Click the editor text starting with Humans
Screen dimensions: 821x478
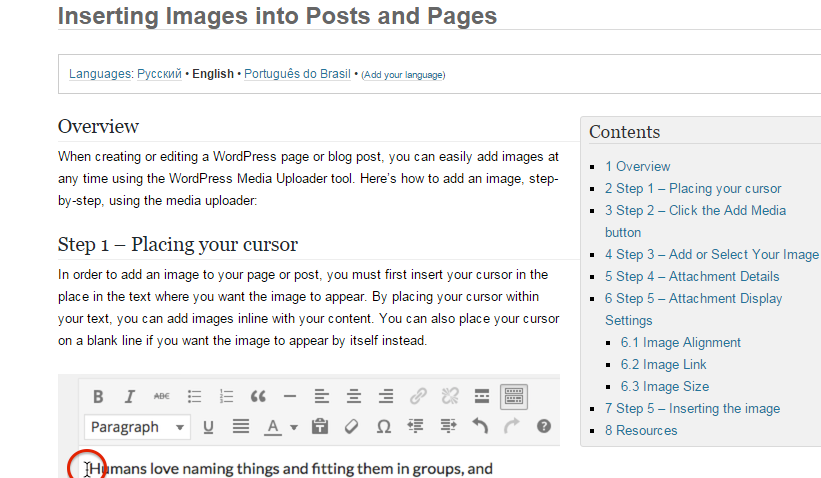[x=290, y=468]
